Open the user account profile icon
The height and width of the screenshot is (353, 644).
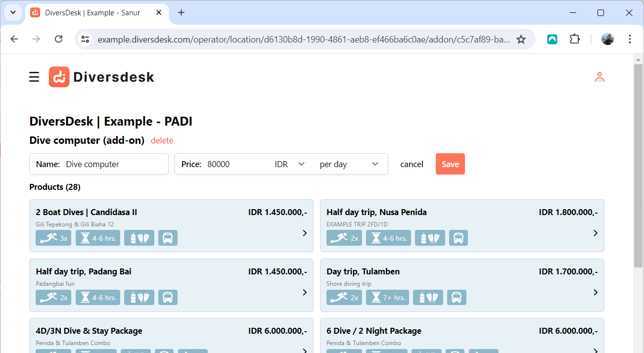tap(599, 77)
